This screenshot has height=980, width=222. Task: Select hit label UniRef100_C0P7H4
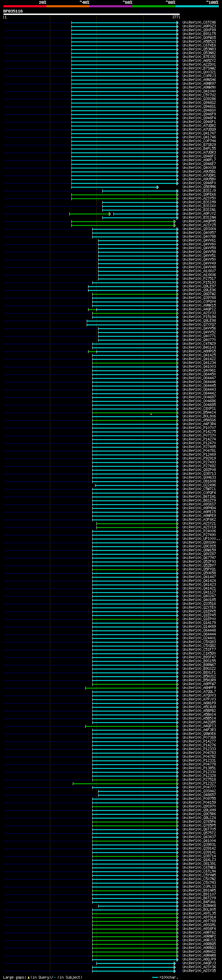pyautogui.click(x=199, y=141)
